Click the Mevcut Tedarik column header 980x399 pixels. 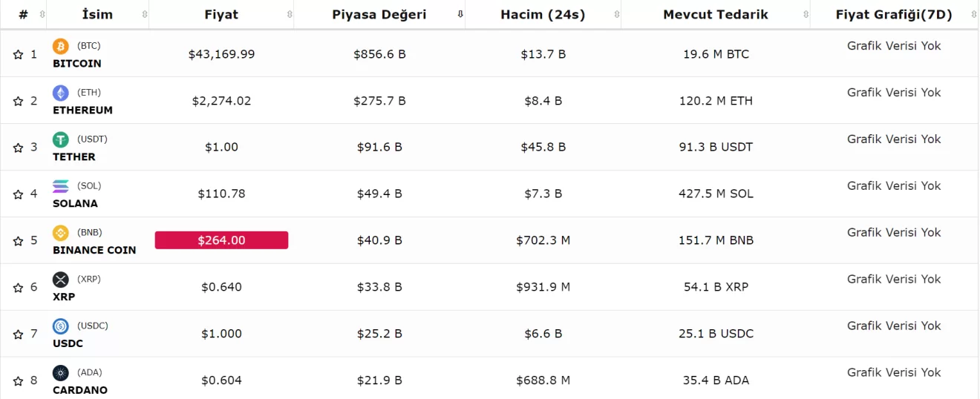(x=716, y=15)
